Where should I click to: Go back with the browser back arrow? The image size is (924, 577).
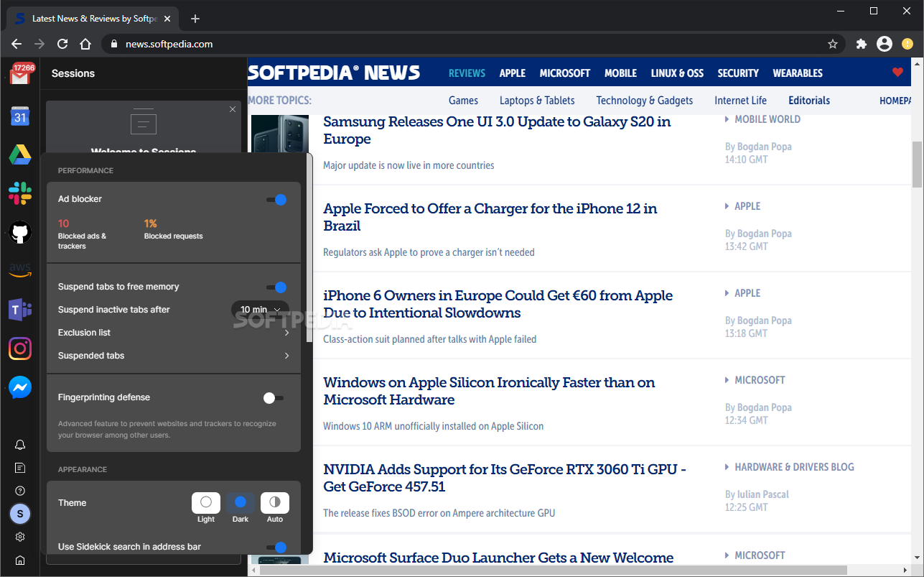coord(17,44)
